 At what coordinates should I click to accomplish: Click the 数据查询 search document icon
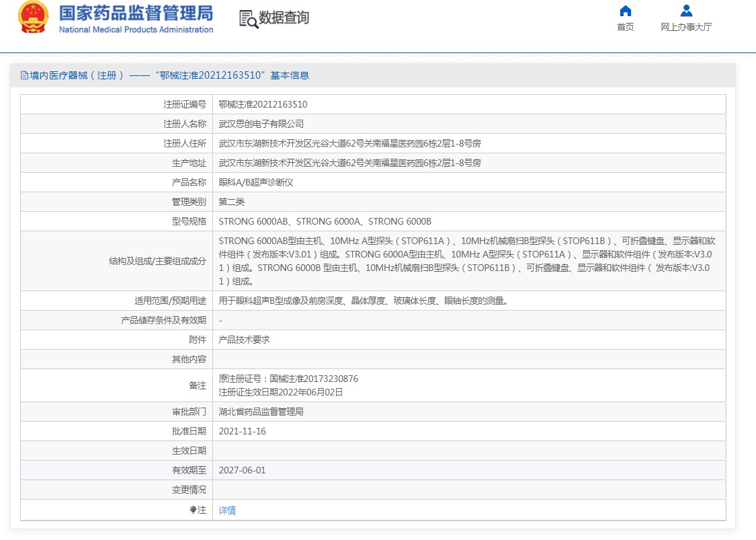click(248, 19)
